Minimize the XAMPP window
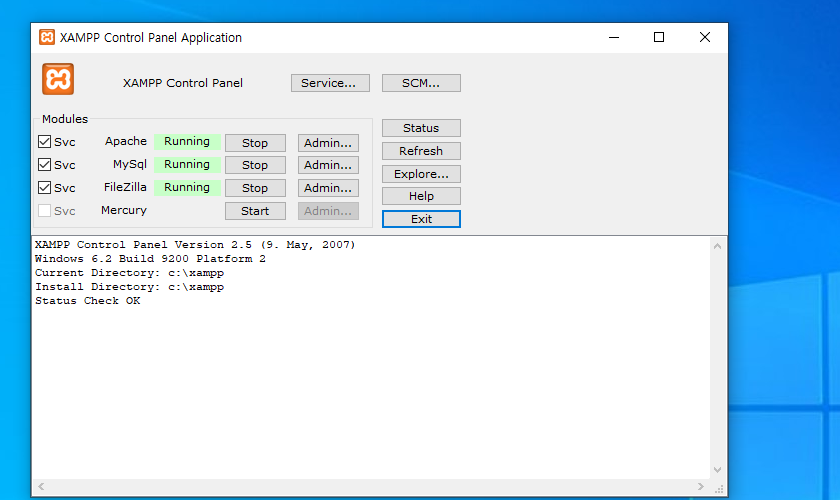Viewport: 840px width, 500px height. 614,37
